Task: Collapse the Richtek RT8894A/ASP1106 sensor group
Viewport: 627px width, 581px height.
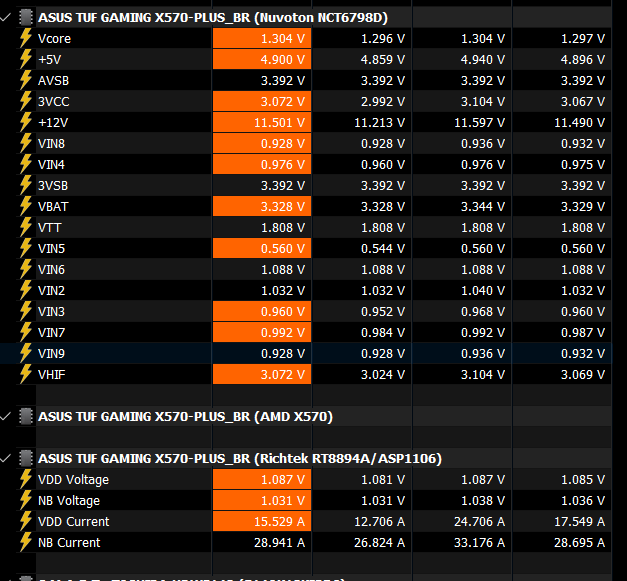Action: pos(6,458)
